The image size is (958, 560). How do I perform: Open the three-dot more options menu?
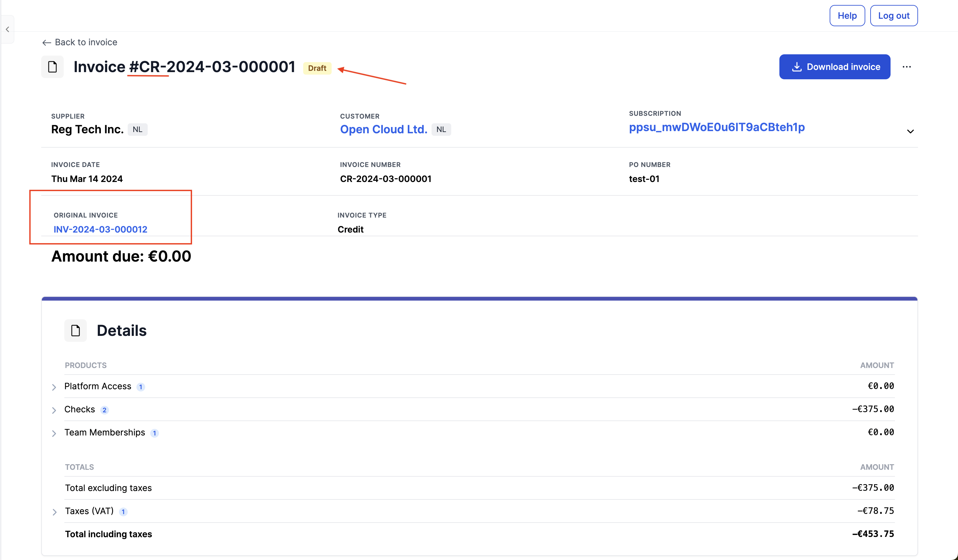click(907, 67)
